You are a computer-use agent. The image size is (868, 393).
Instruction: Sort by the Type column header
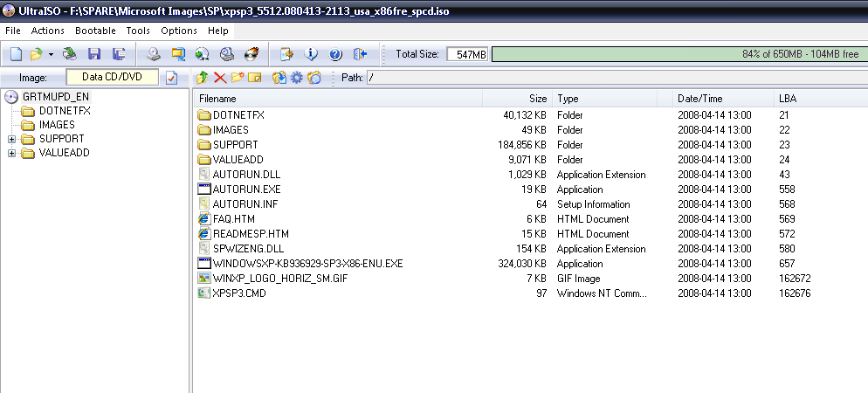coord(604,99)
